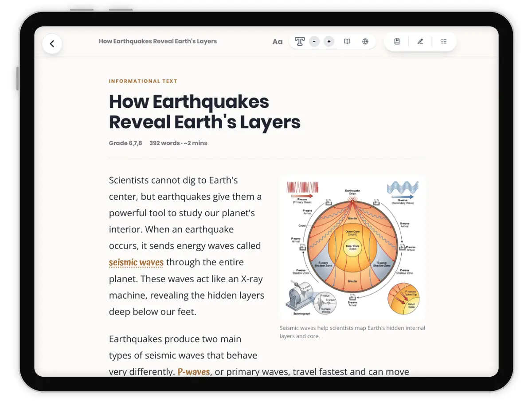
Task: Decrease text size with the minus button
Action: click(x=314, y=42)
